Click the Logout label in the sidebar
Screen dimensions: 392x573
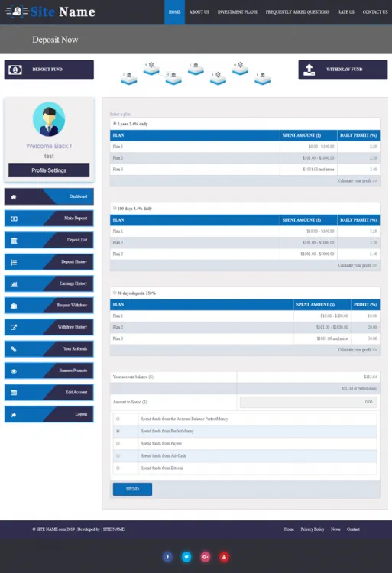pyautogui.click(x=81, y=414)
